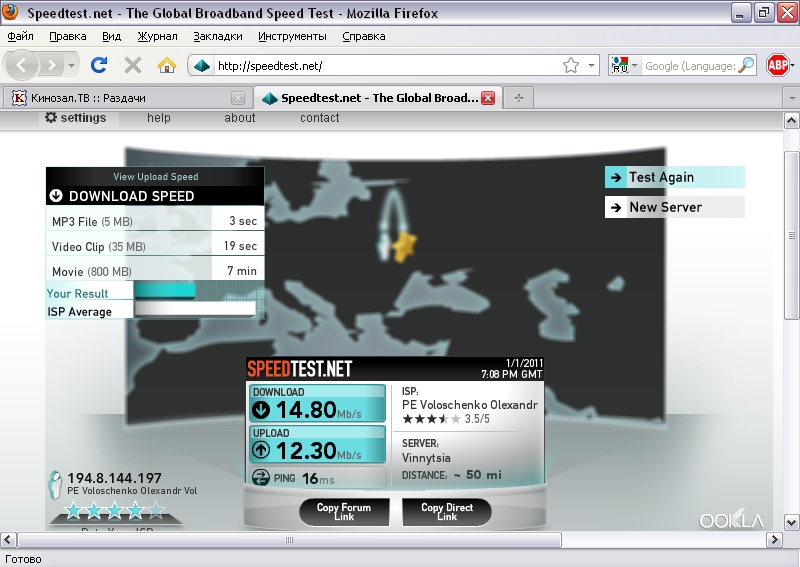Click the Google search input box
The width and height of the screenshot is (800, 567).
tap(690, 66)
